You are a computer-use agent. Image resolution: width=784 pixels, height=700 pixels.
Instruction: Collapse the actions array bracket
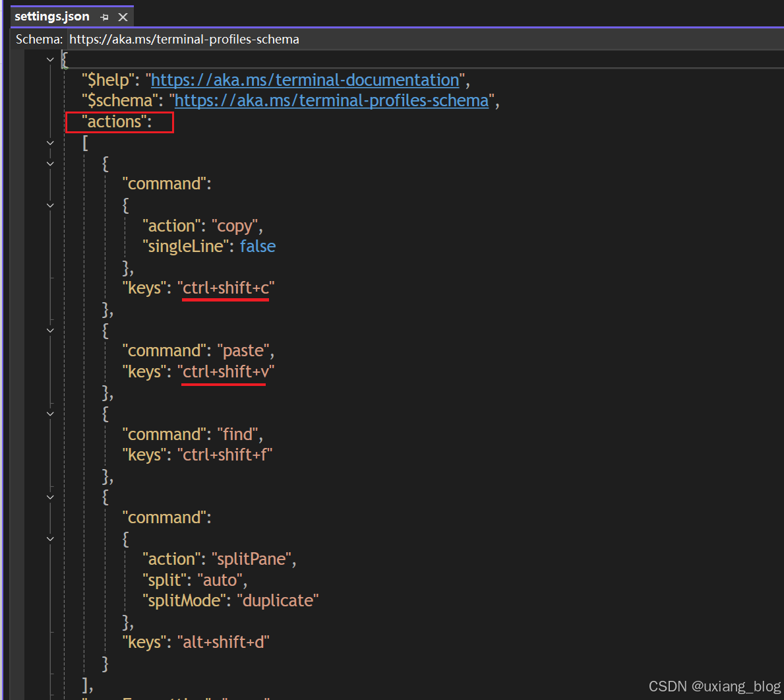click(50, 143)
